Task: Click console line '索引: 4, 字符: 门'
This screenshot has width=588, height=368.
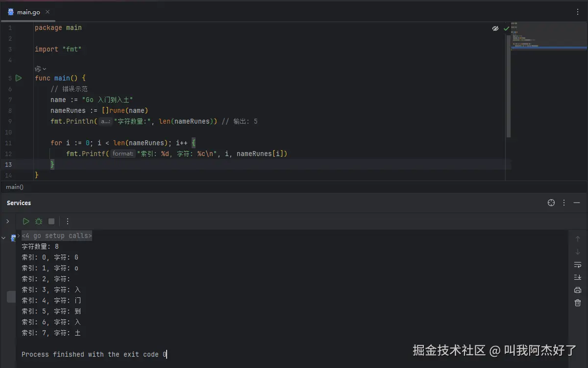Action: 51,301
